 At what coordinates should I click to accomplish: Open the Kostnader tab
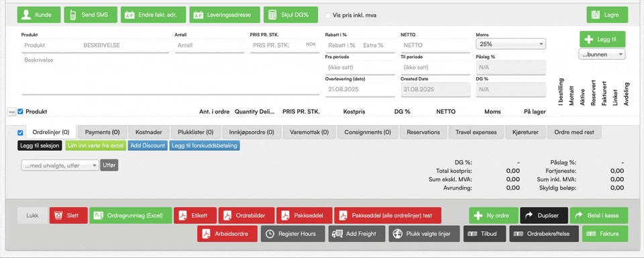[148, 132]
